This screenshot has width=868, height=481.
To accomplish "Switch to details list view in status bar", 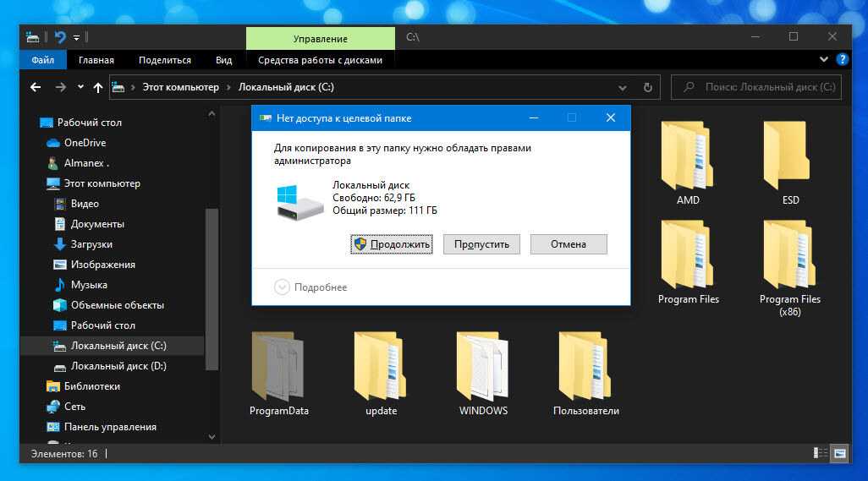I will (x=821, y=454).
